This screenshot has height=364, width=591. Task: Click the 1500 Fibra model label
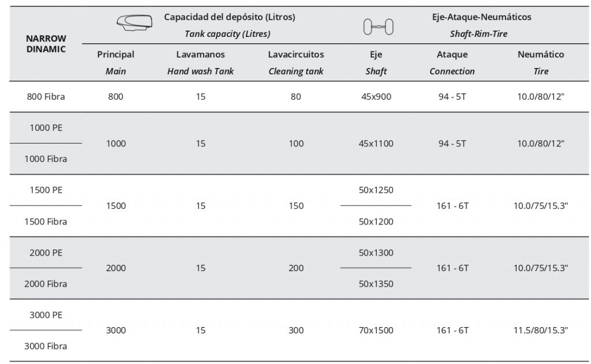pyautogui.click(x=46, y=222)
